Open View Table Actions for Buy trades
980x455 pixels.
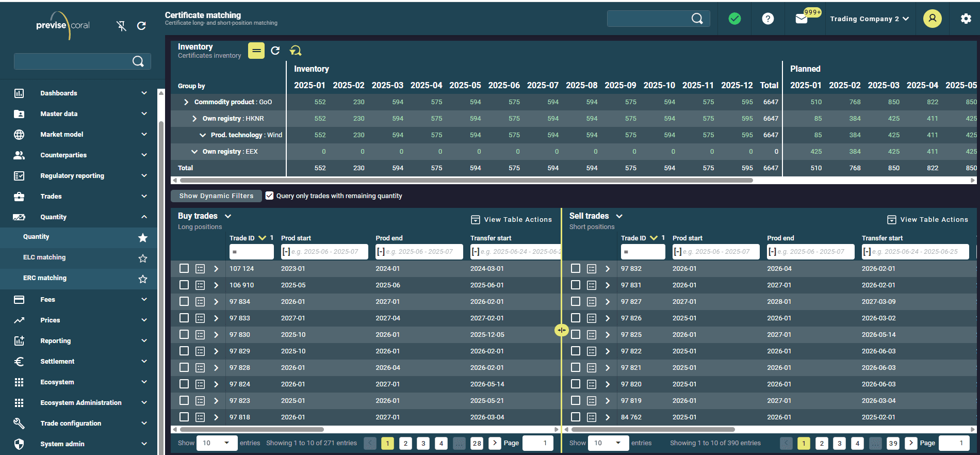coord(512,220)
